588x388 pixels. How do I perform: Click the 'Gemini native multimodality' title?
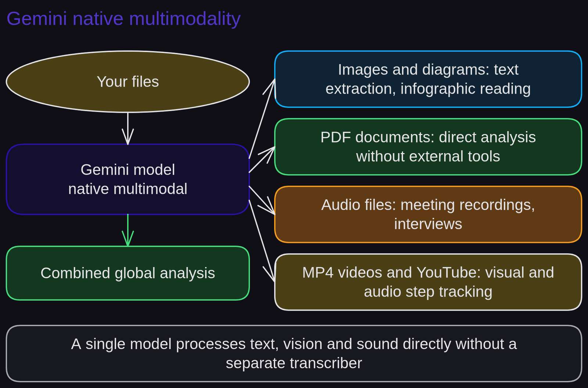(x=123, y=19)
